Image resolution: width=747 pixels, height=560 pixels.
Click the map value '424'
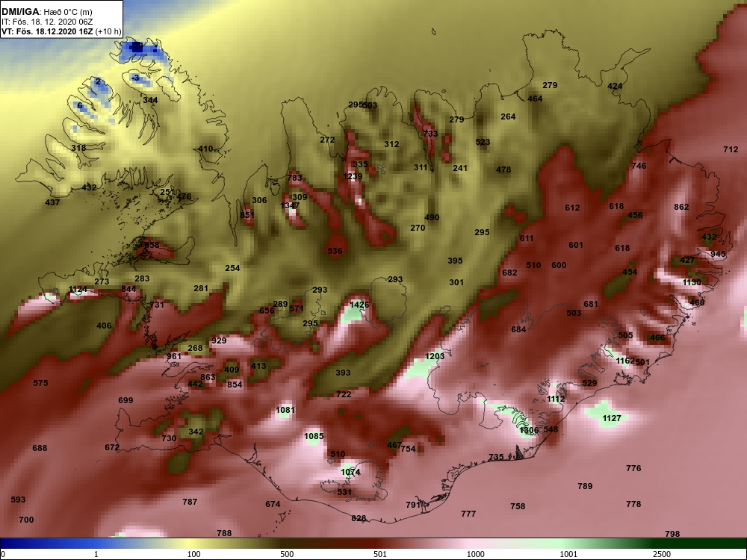pyautogui.click(x=615, y=86)
